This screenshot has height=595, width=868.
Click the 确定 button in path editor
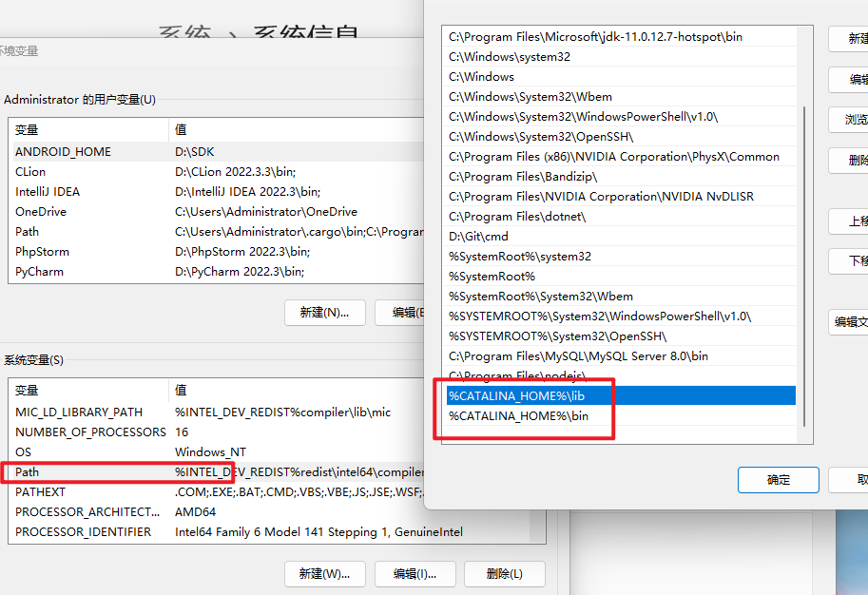coord(778,480)
